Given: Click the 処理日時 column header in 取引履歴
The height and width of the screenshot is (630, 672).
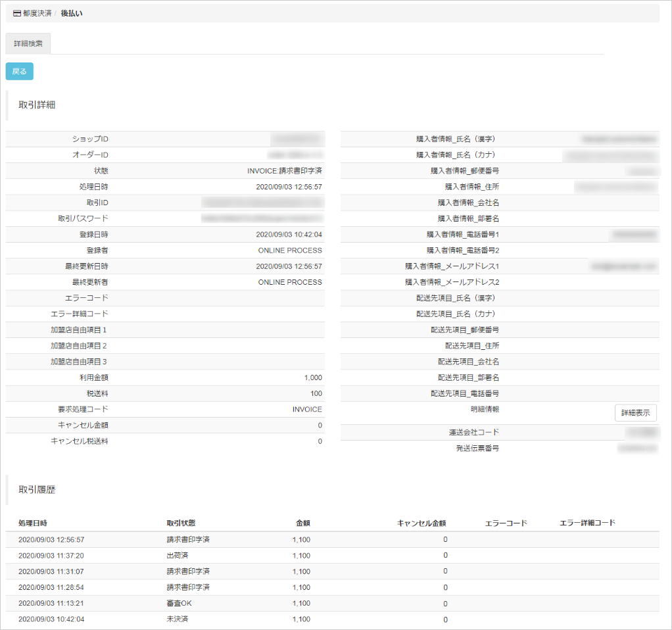Looking at the screenshot, I should coord(33,523).
